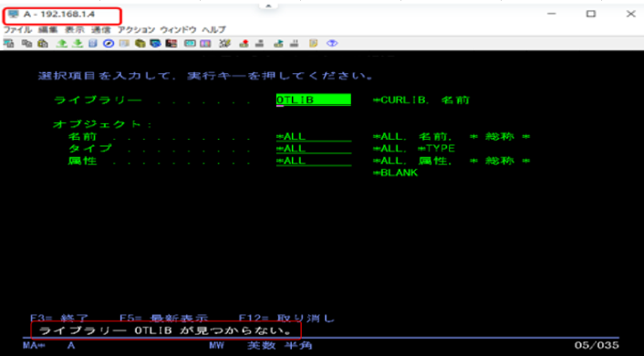
Task: Click the yellow notepad toolbar icon
Action: (x=314, y=44)
